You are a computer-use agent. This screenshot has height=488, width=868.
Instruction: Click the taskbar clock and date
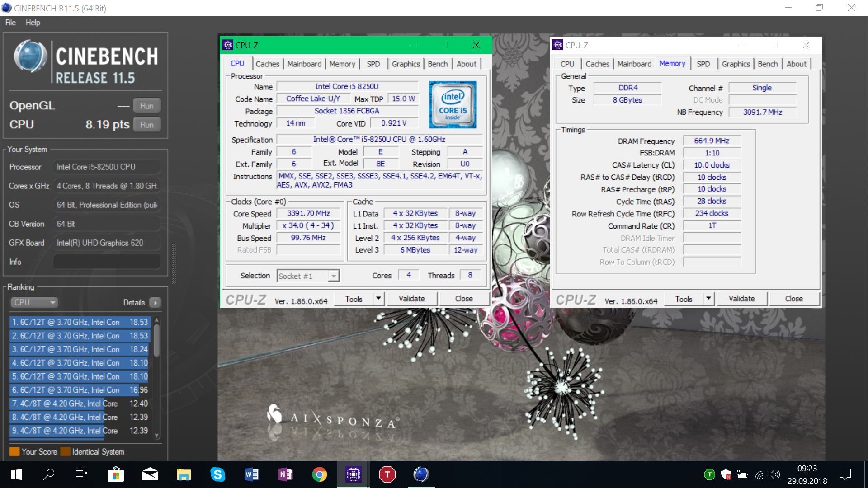[807, 474]
